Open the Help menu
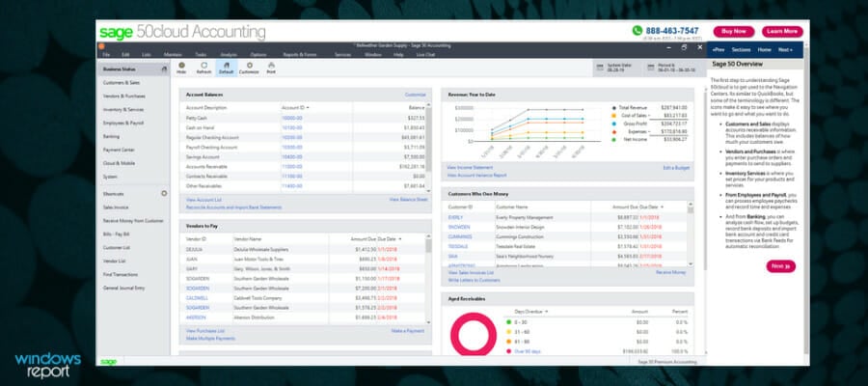 [x=398, y=54]
